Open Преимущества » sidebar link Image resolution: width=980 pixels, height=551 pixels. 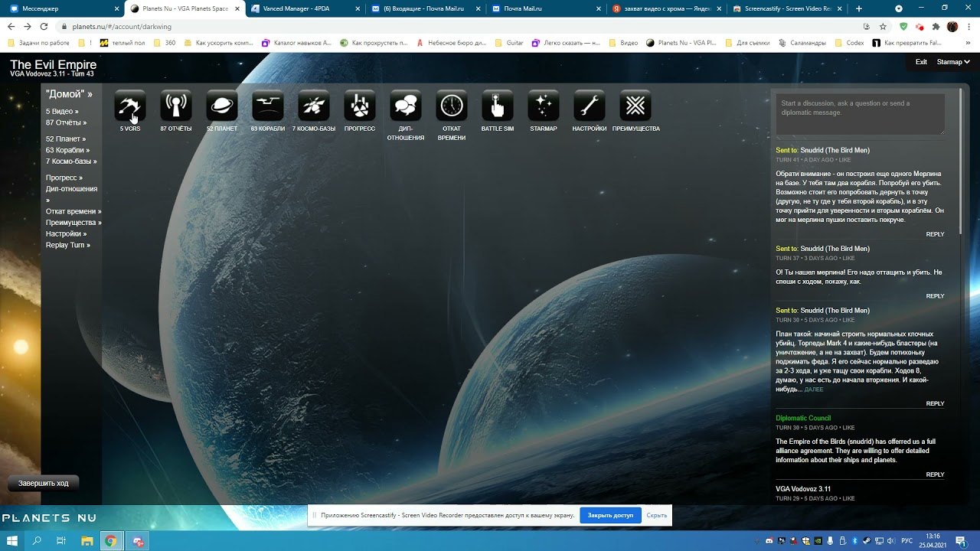pos(73,223)
